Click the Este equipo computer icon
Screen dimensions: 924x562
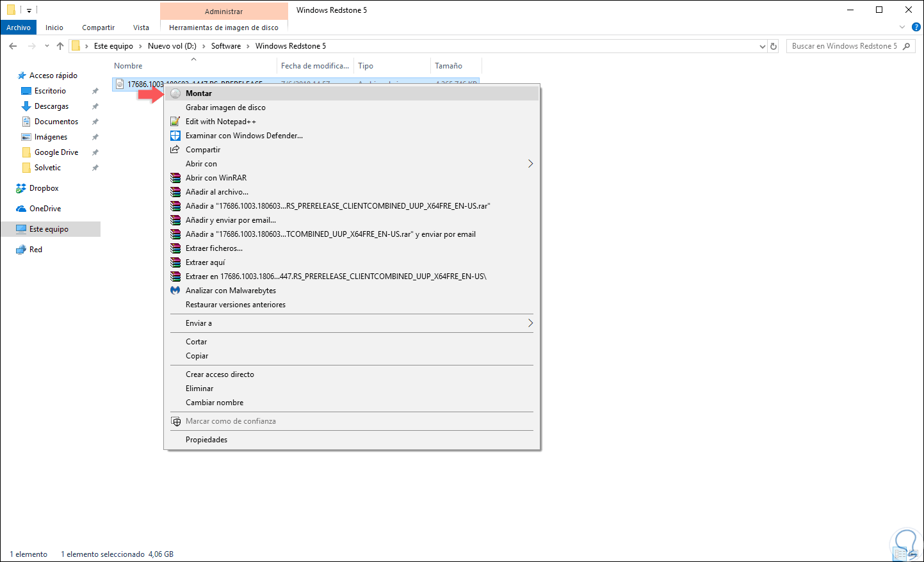tap(21, 229)
